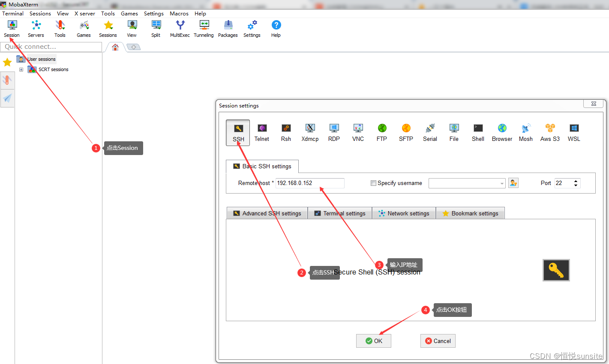Click the Remote host input field

click(309, 183)
